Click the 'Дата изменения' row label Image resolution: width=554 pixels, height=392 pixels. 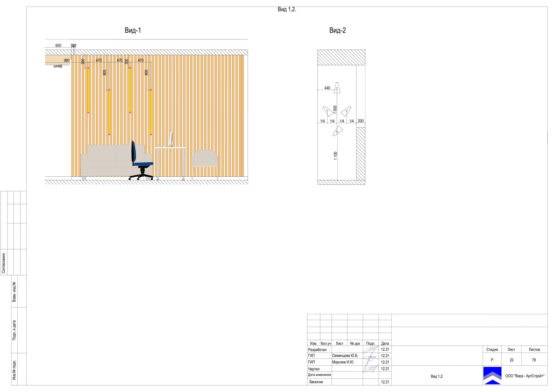click(x=319, y=375)
